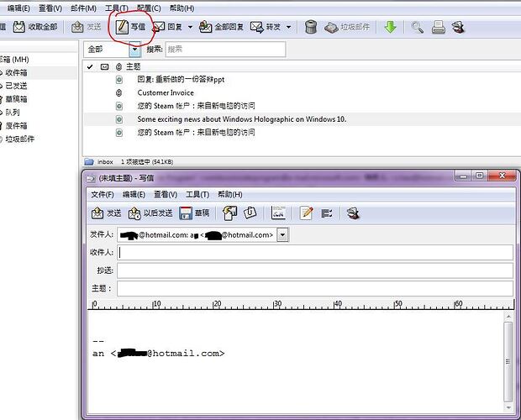Screen dimensions: 521x420
Task: Open the 帮助(H) menu in main window
Action: pos(182,8)
